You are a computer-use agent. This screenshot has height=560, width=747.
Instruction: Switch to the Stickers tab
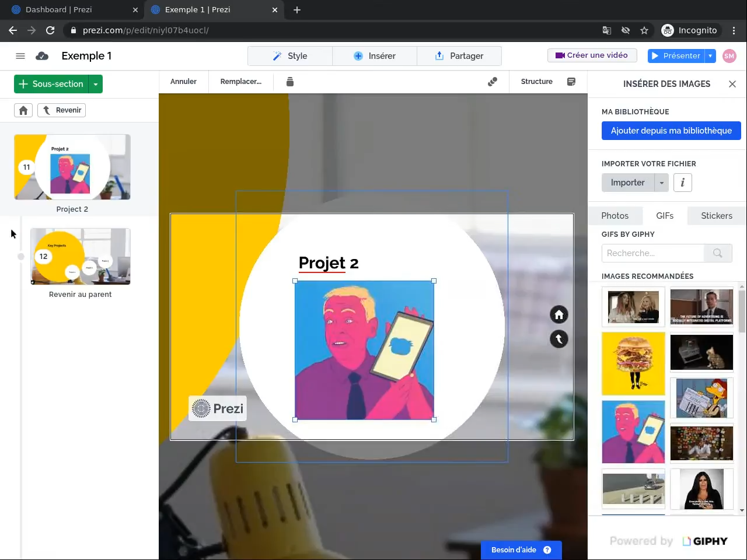coord(717,216)
